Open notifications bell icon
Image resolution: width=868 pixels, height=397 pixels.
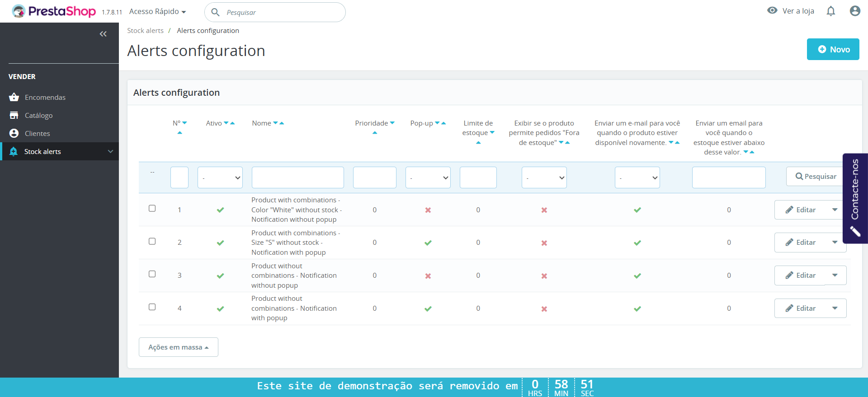coord(830,11)
